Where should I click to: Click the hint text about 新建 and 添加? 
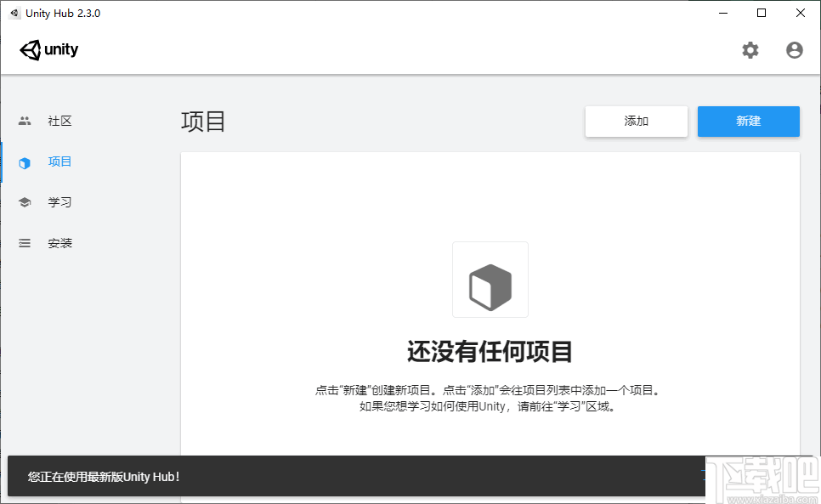pyautogui.click(x=489, y=390)
